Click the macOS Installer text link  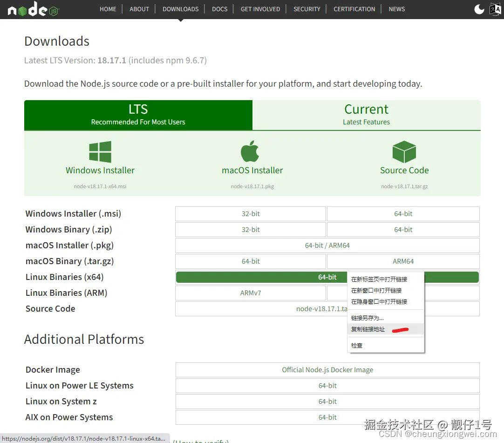[252, 170]
